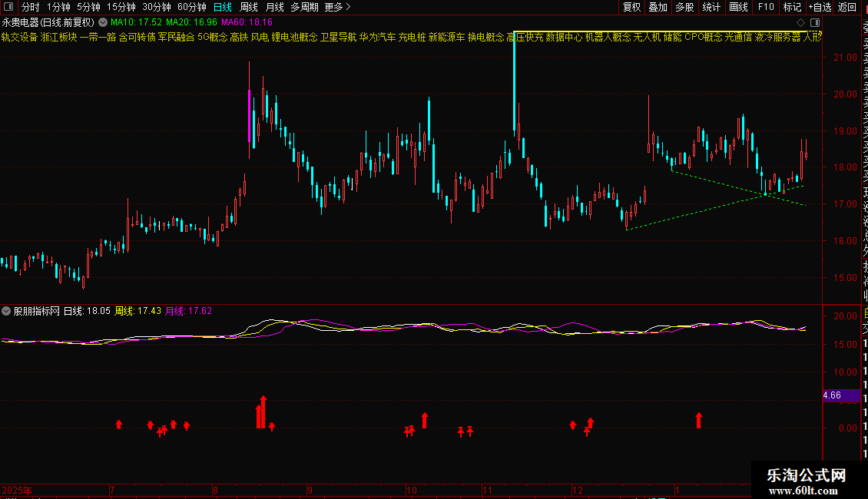868x499 pixels.
Task: Click the indicator 月线: 17.62 value
Action: (x=188, y=311)
